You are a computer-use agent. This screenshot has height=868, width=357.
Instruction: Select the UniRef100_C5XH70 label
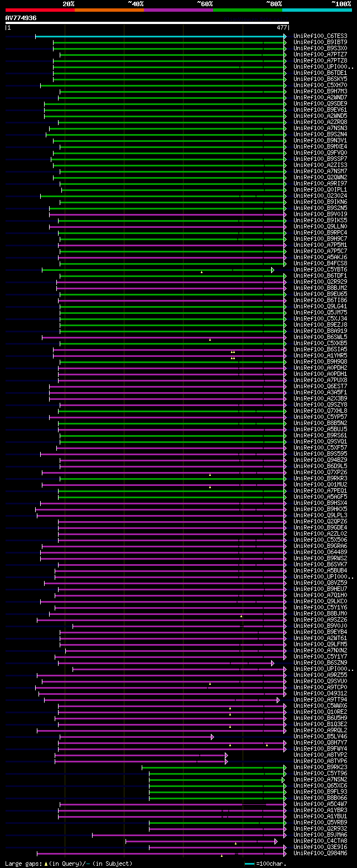point(320,85)
